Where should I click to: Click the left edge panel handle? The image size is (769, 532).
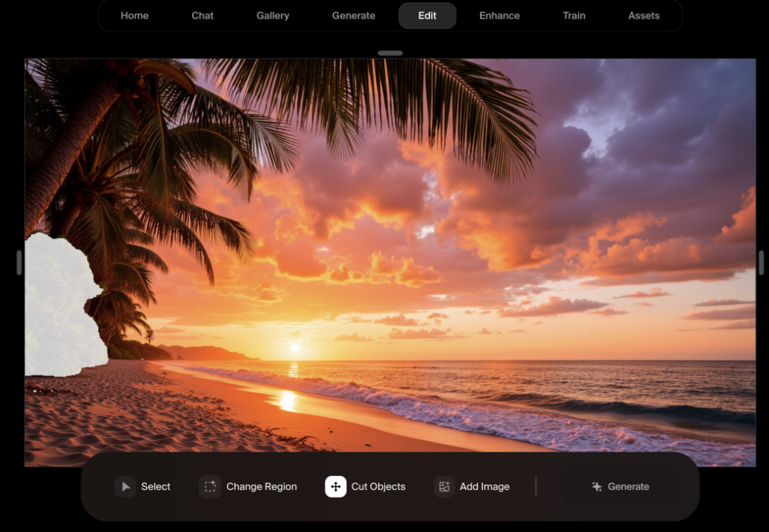(19, 262)
